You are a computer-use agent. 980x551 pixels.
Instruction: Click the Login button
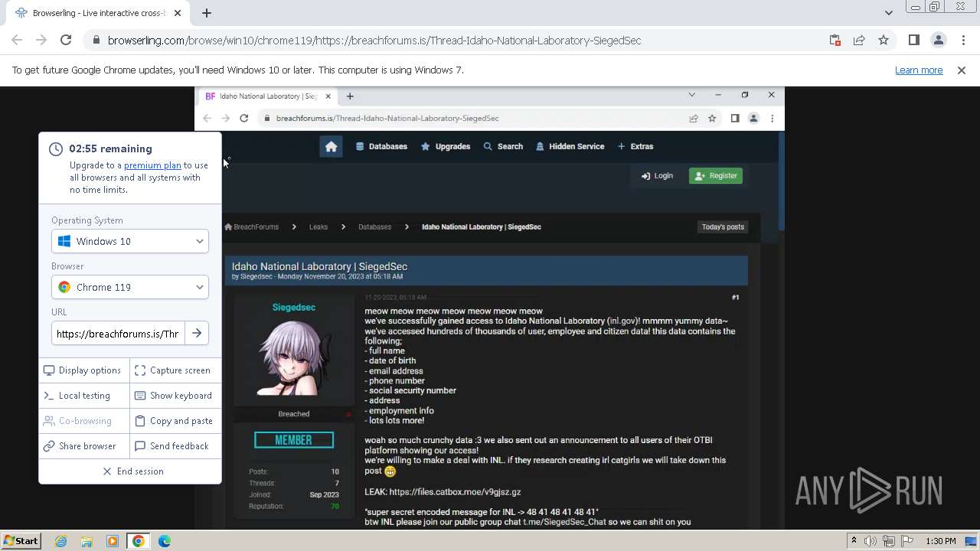pyautogui.click(x=657, y=176)
